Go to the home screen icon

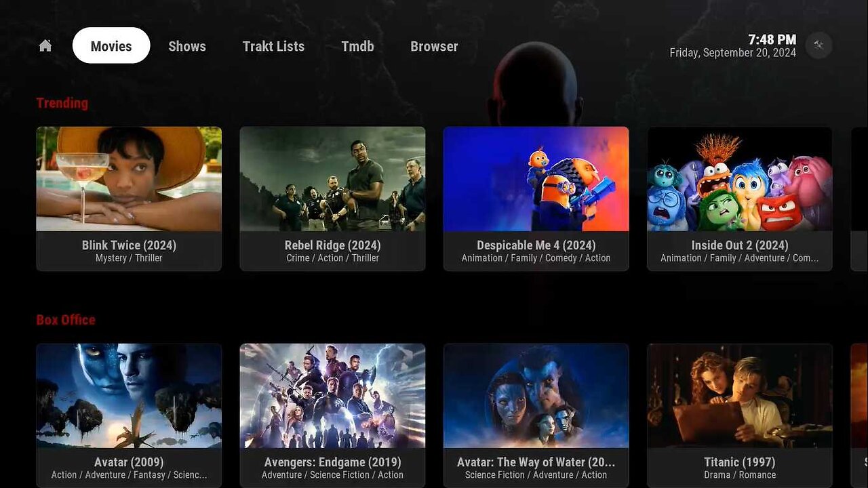click(x=45, y=46)
